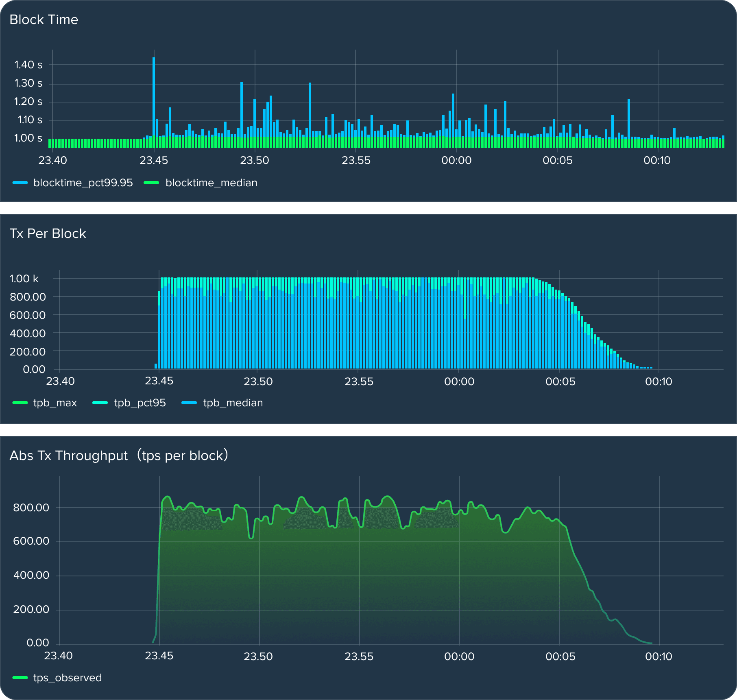Toggle the blocktime_pct99.95 legend label
This screenshot has height=700, width=737.
click(83, 183)
